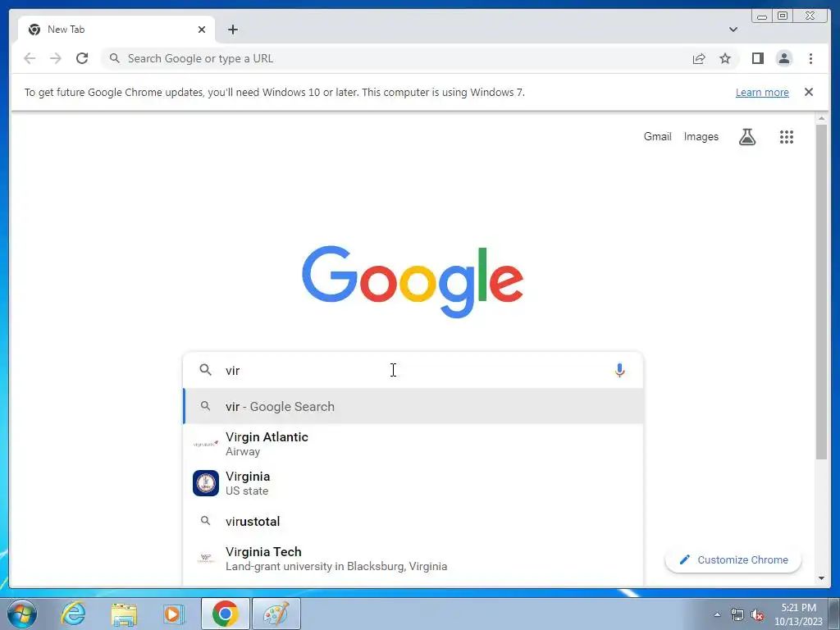Switch to Paint in the taskbar
The width and height of the screenshot is (840, 630).
(x=276, y=614)
